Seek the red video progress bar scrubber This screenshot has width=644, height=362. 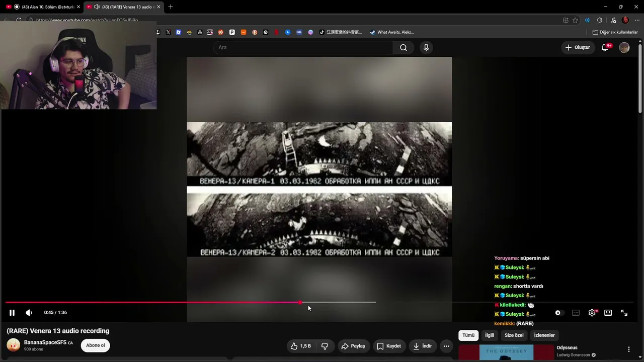click(x=300, y=302)
